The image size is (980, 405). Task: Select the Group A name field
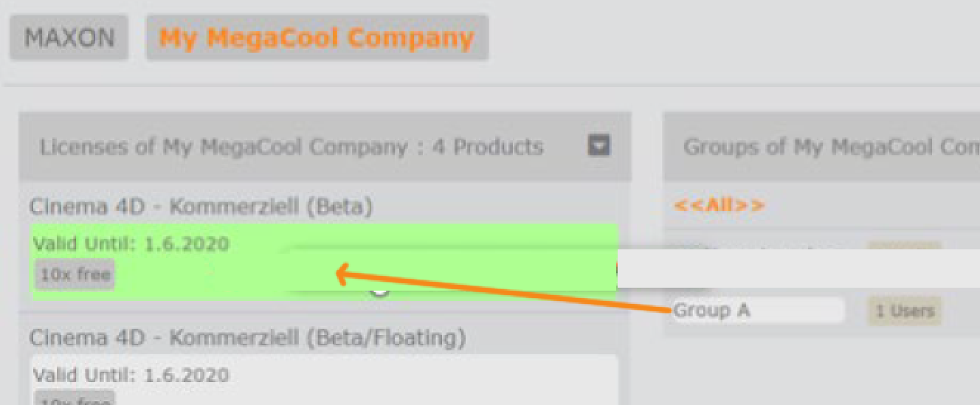(758, 311)
